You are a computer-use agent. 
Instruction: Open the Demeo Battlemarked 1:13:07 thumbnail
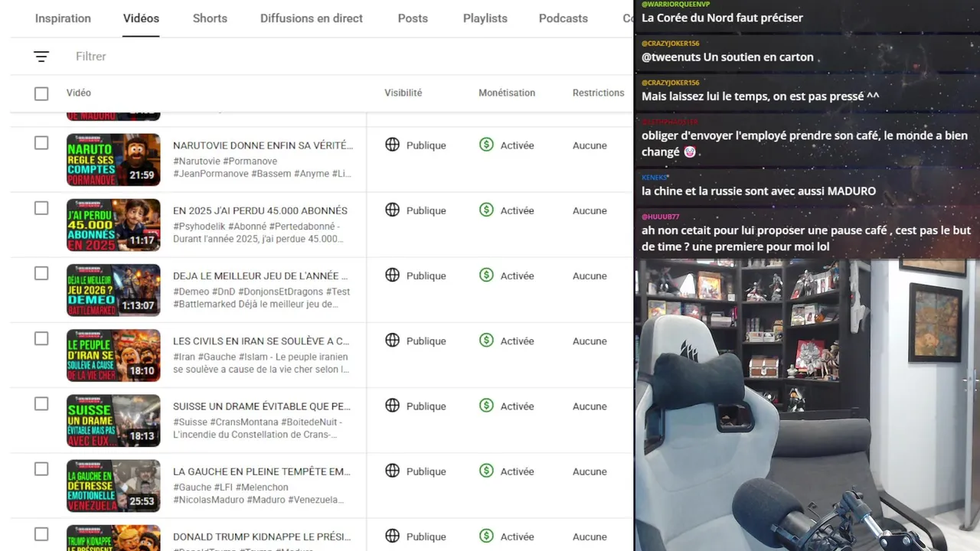[113, 290]
